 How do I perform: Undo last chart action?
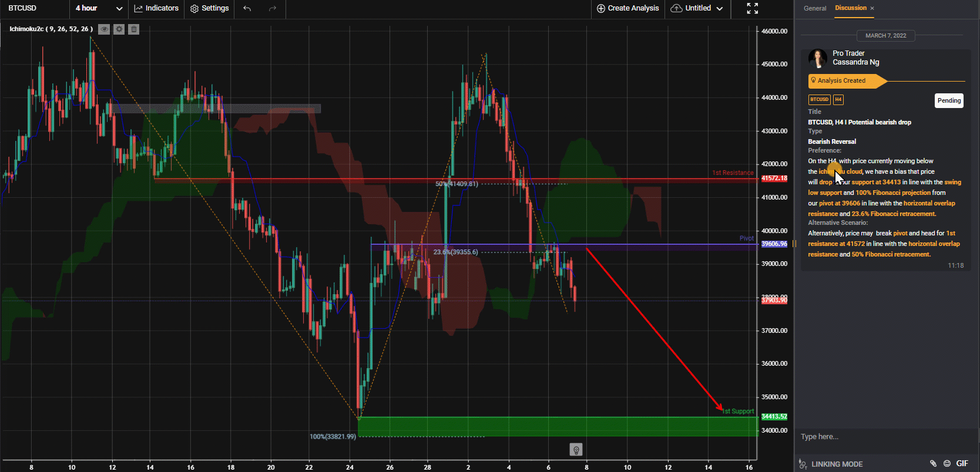click(247, 8)
